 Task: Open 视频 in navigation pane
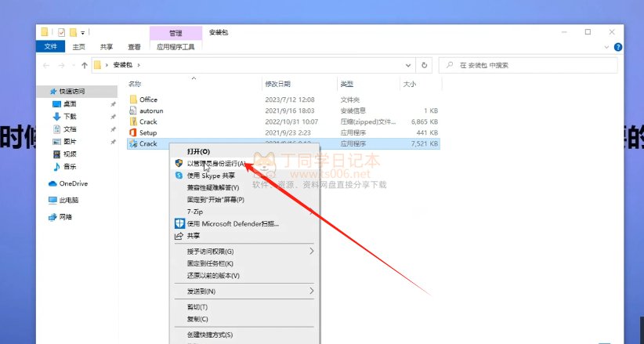tap(70, 154)
